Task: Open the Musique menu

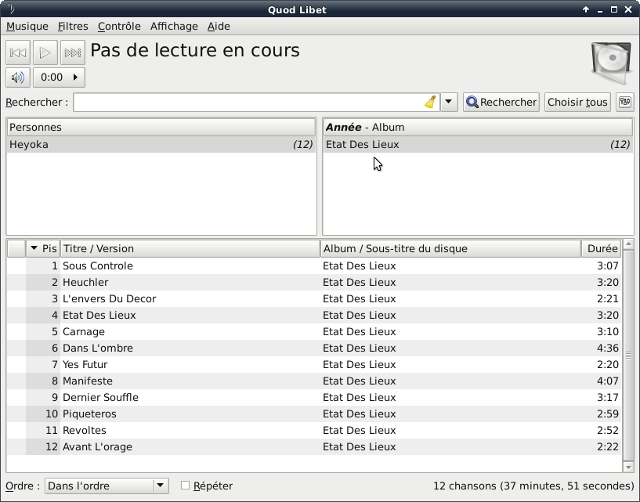Action: point(27,26)
